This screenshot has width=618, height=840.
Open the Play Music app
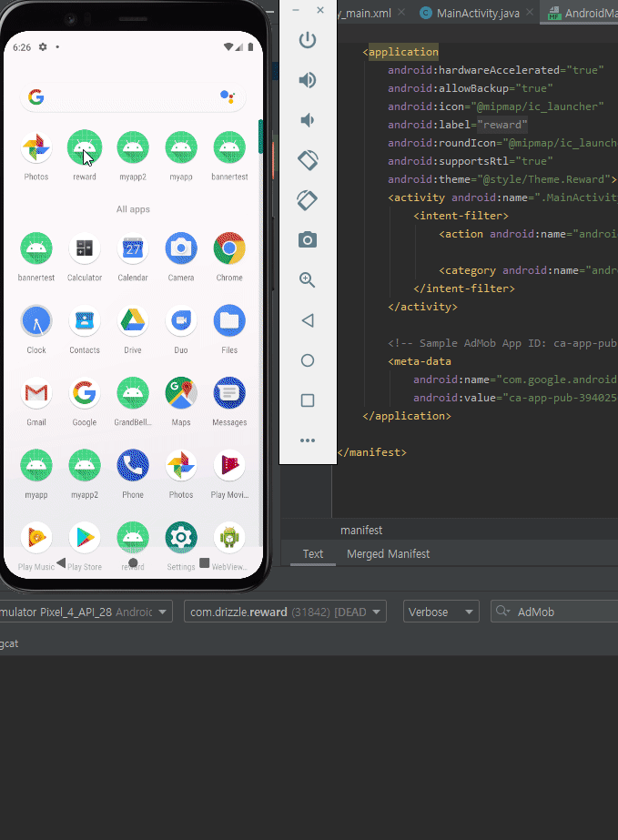coord(35,538)
